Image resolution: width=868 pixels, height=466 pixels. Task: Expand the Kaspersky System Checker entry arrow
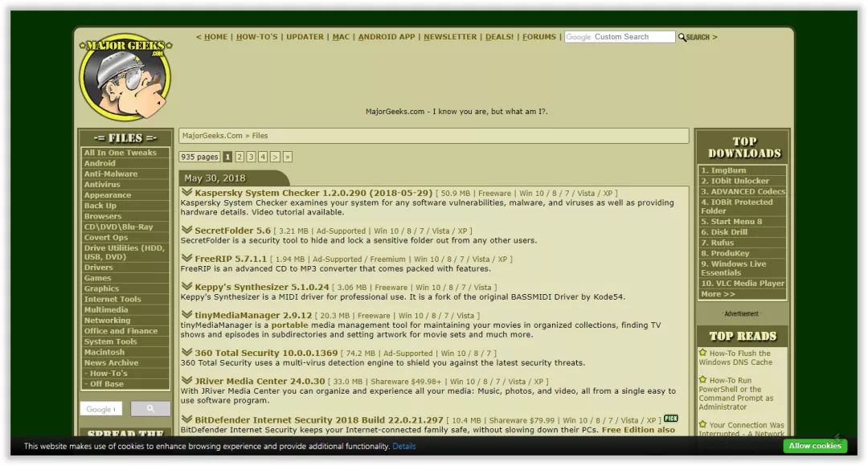pos(186,192)
